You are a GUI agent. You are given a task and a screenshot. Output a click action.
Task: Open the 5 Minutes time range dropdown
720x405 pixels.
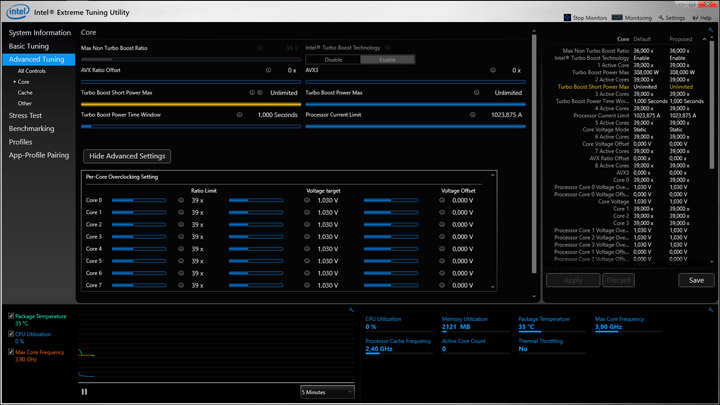[327, 392]
